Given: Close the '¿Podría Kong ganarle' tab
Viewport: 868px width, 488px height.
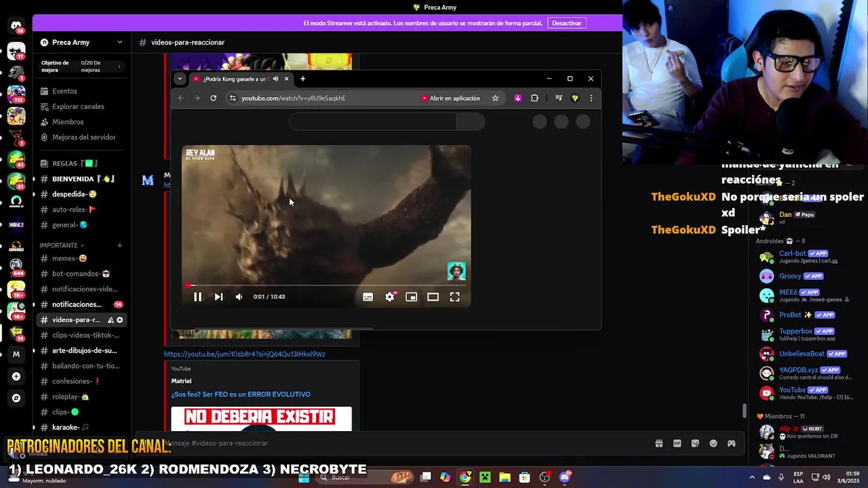Looking at the screenshot, I should 286,79.
